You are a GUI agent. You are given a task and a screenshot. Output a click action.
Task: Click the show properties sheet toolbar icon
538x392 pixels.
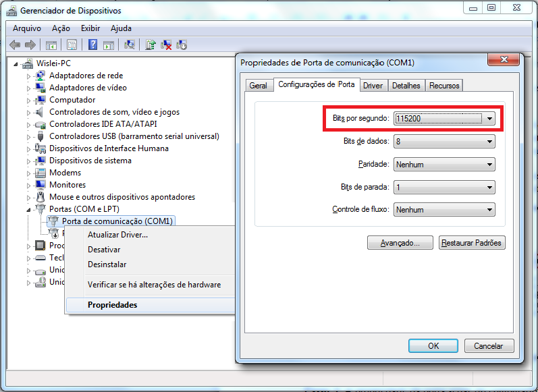[71, 45]
